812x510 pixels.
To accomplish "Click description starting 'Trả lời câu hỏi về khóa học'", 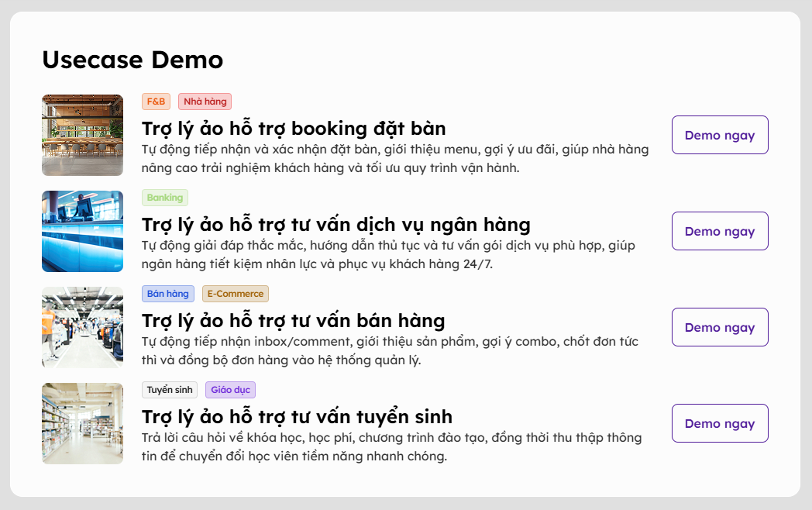I will (x=391, y=446).
